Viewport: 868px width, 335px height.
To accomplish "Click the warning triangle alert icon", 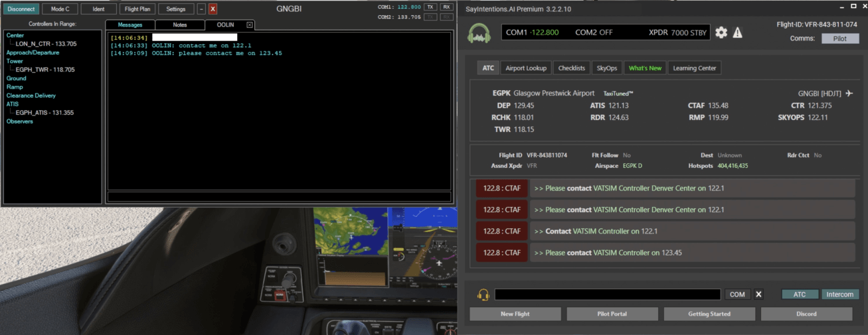I will pos(737,33).
